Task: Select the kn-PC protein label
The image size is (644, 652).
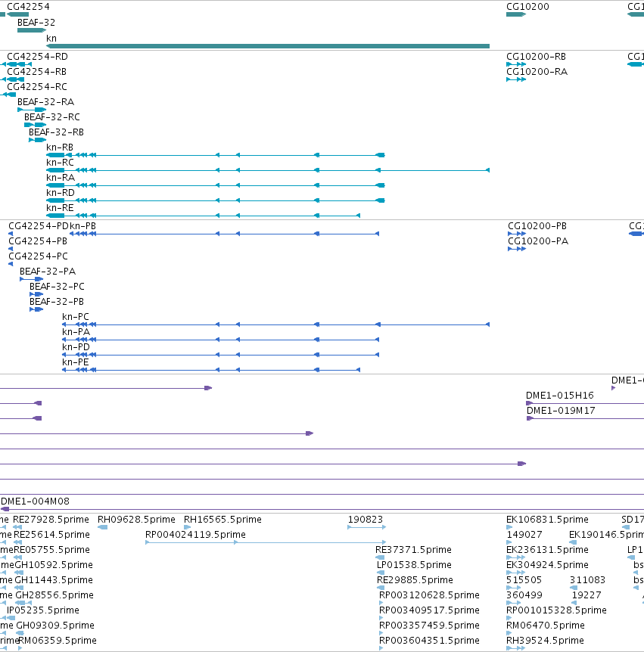Action: click(x=76, y=317)
